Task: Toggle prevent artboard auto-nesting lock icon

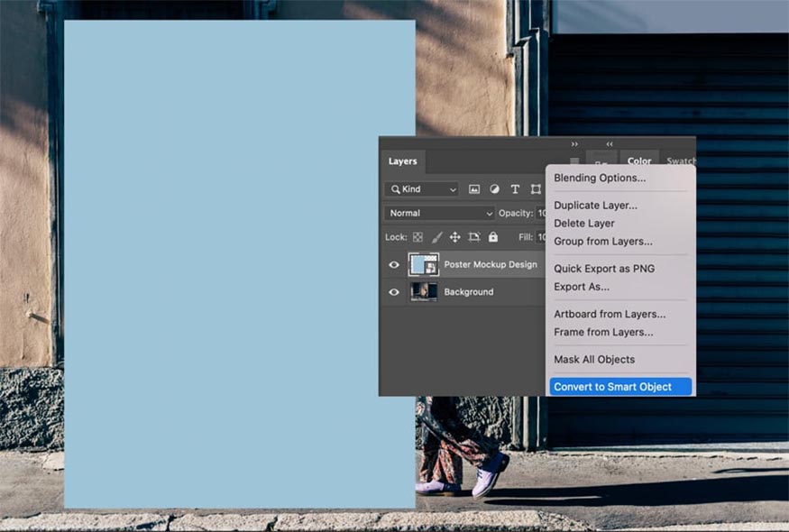Action: click(474, 237)
